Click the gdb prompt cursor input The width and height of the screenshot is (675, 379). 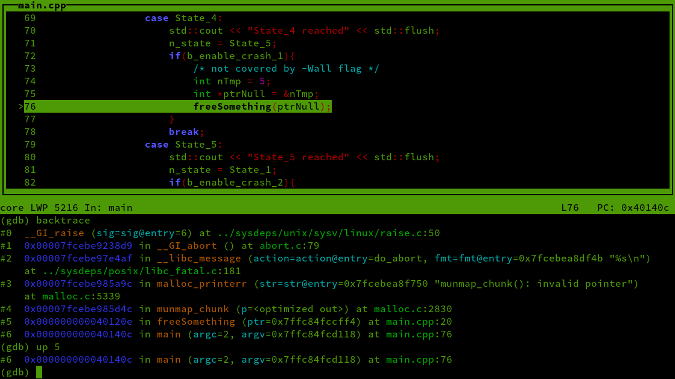(x=39, y=372)
